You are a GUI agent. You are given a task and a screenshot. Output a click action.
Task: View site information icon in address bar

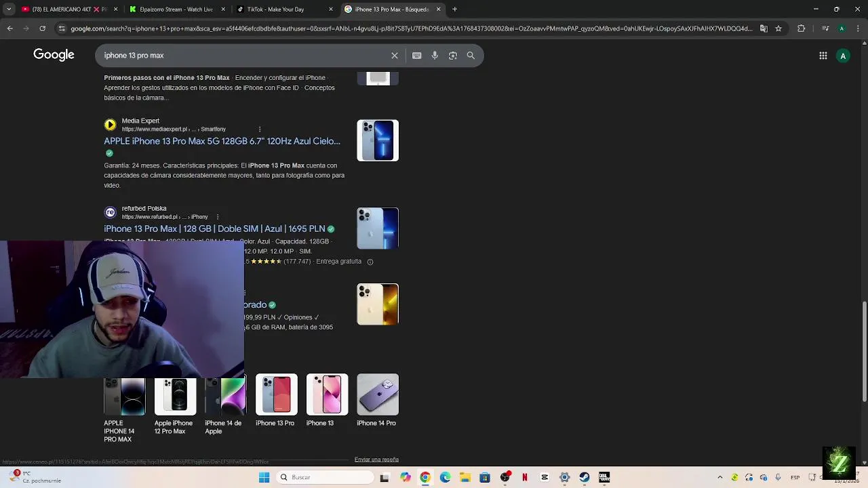(62, 28)
